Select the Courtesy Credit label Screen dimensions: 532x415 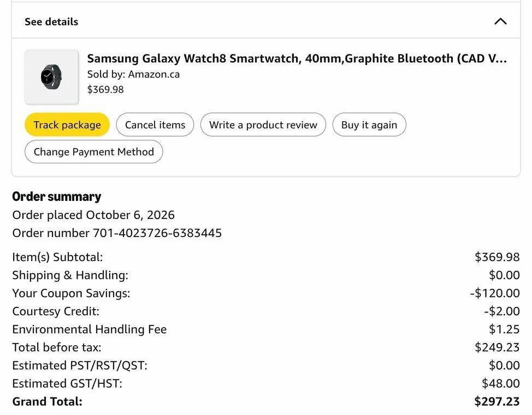tap(56, 311)
